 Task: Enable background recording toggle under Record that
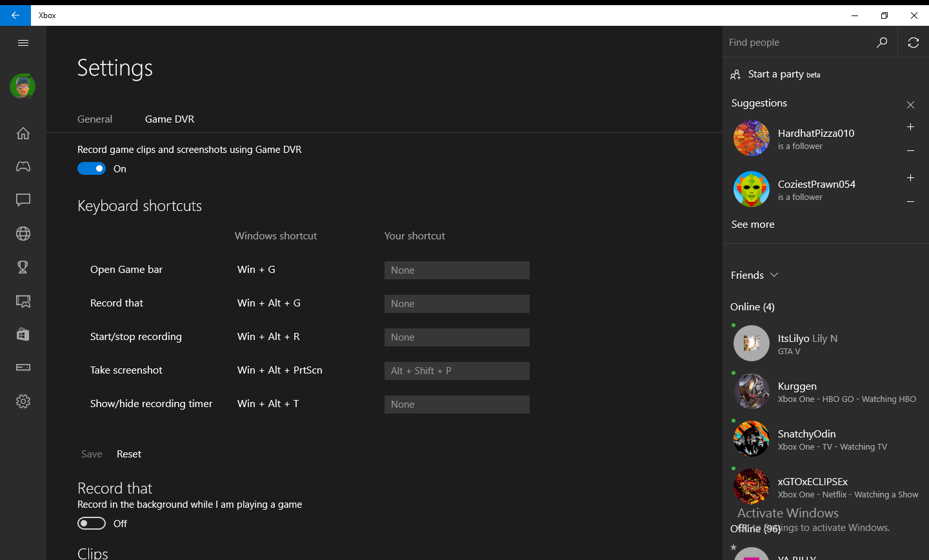[92, 523]
